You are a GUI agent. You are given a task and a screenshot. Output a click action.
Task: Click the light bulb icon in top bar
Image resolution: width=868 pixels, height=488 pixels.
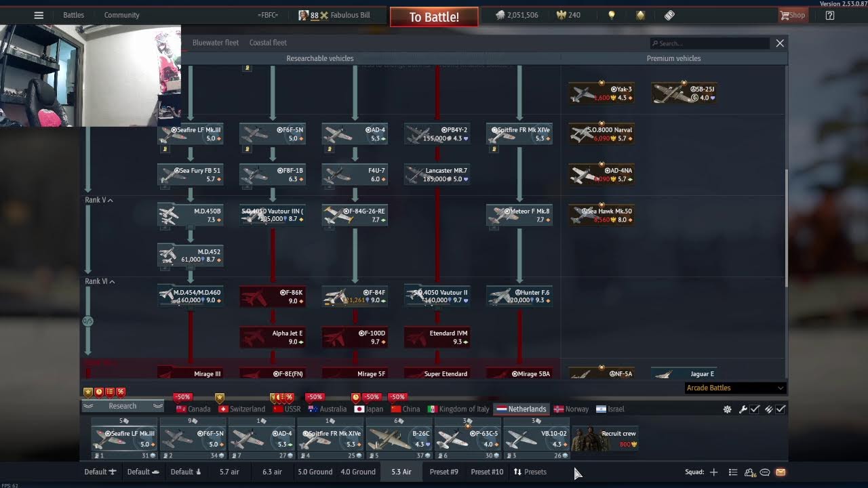(612, 15)
